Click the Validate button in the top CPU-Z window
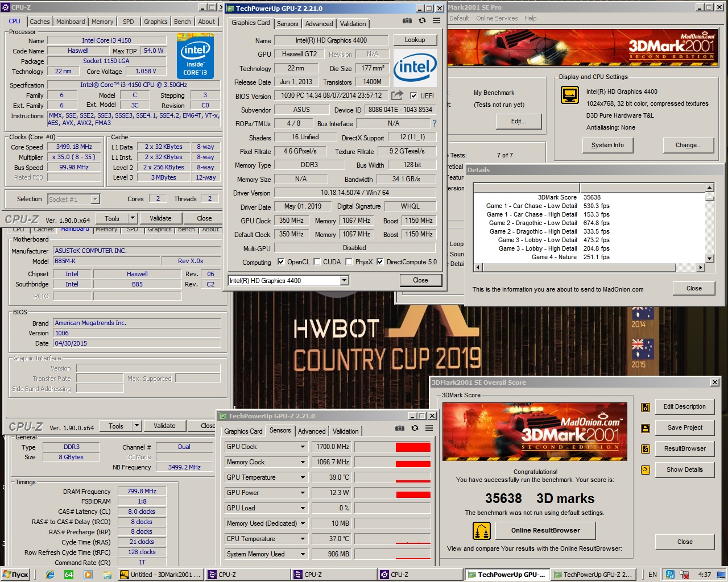Screen dimensions: 728x582 [x=160, y=218]
